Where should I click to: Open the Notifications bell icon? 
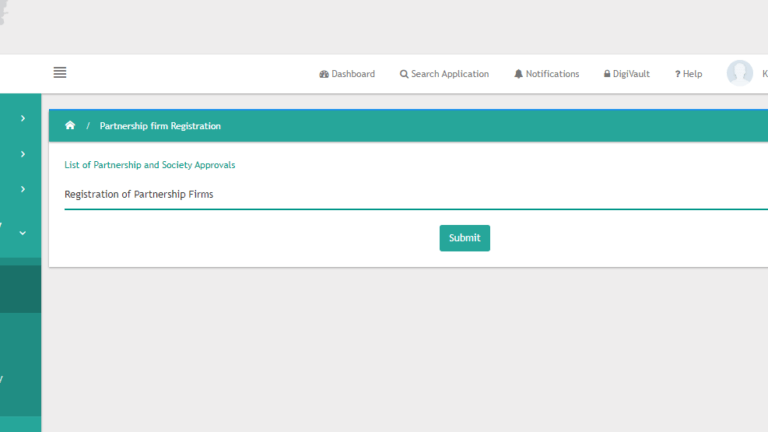coord(518,74)
